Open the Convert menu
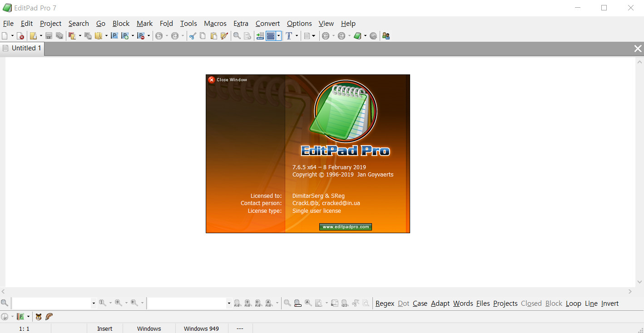644x333 pixels. click(x=268, y=24)
